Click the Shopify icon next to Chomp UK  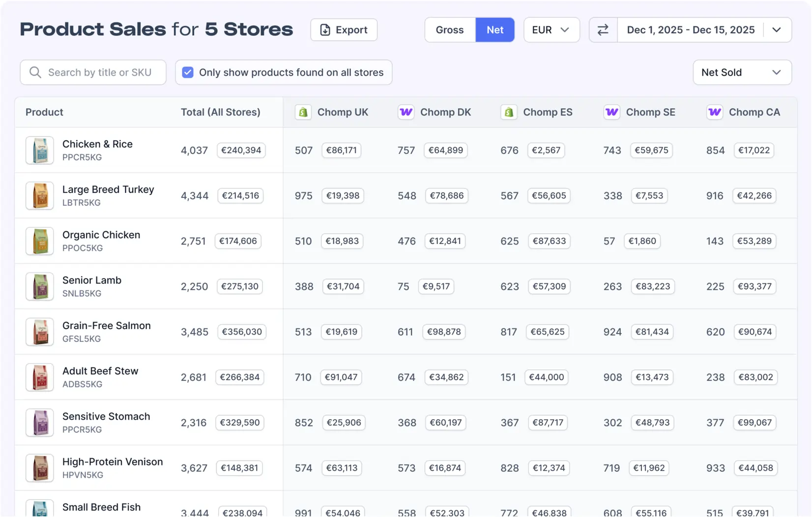[303, 112]
